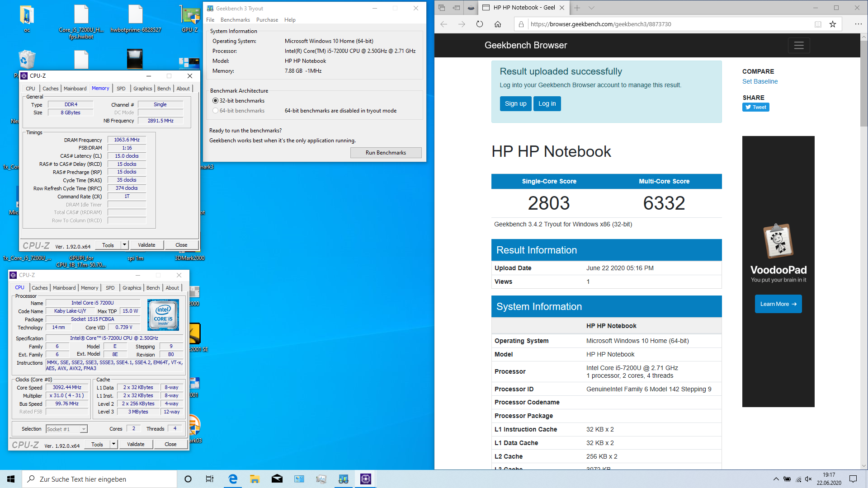868x488 pixels.
Task: Show set-aside tabs in Edge
Action: (442, 8)
